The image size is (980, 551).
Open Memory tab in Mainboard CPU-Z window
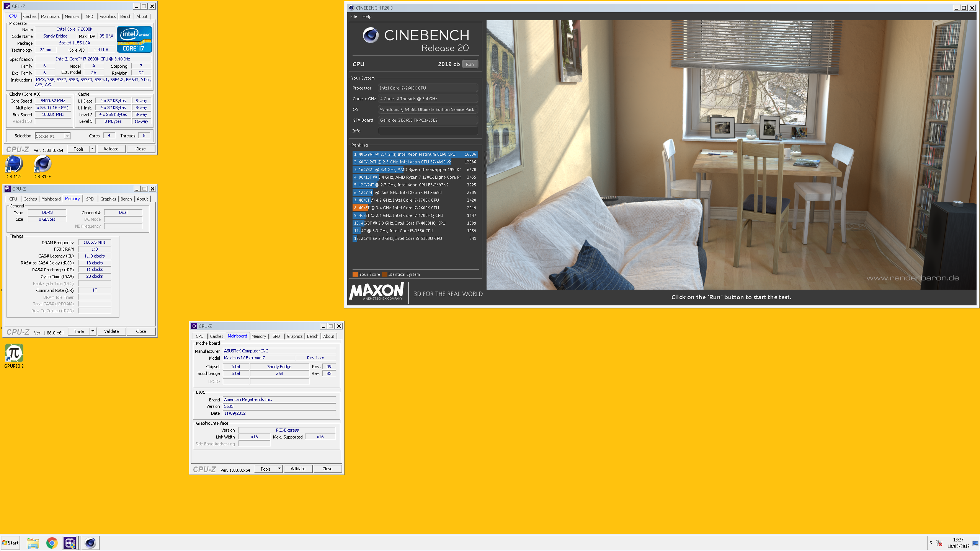pyautogui.click(x=259, y=336)
